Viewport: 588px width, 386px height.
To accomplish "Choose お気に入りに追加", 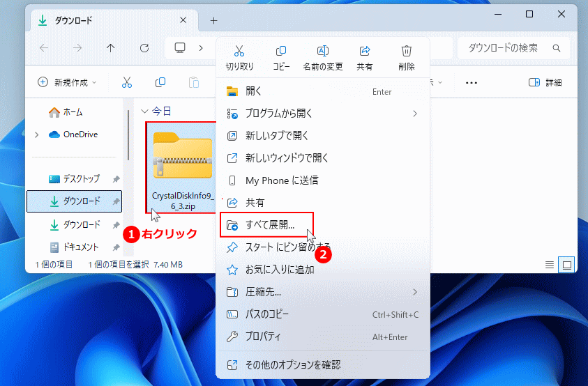I will 323,270.
